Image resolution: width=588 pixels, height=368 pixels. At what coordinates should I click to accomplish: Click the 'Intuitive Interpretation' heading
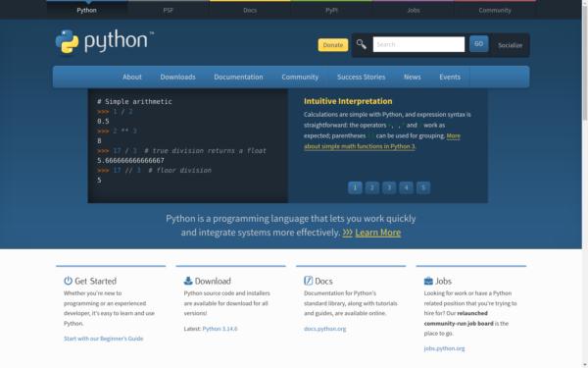pyautogui.click(x=348, y=101)
